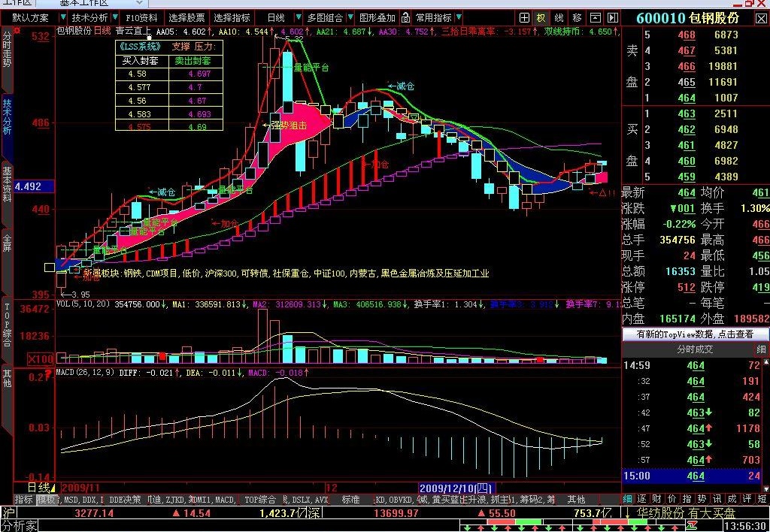
Task: Open the 常用指标 indicators menu
Action: tap(434, 18)
